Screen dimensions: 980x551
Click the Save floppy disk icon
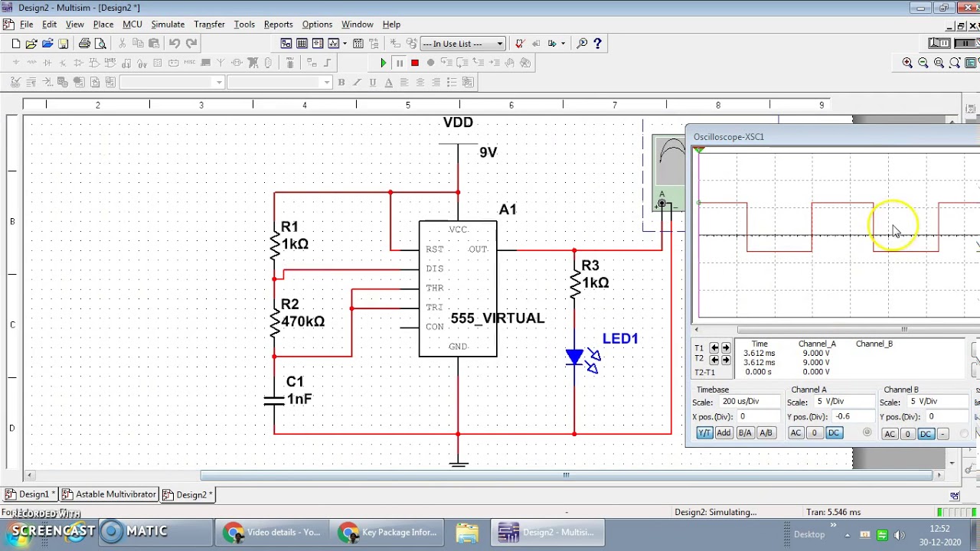click(x=63, y=44)
